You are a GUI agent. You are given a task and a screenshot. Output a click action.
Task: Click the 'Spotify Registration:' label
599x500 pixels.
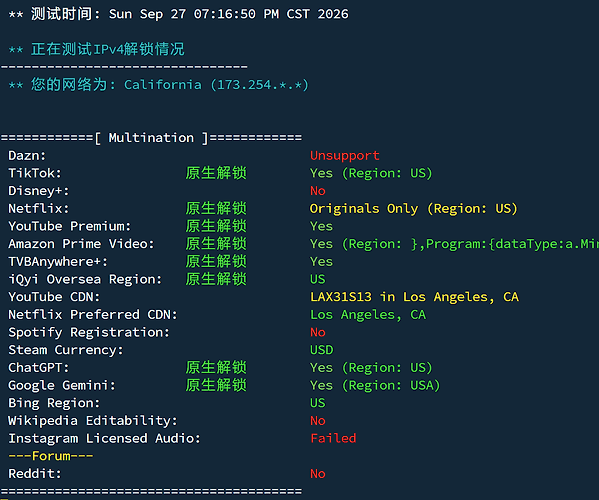[89, 332]
